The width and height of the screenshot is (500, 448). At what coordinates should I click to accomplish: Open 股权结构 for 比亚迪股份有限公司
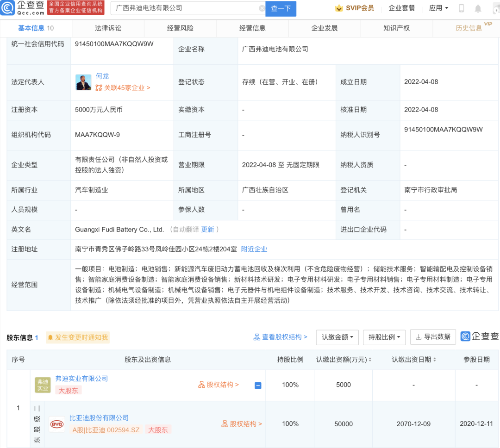pyautogui.click(x=242, y=424)
